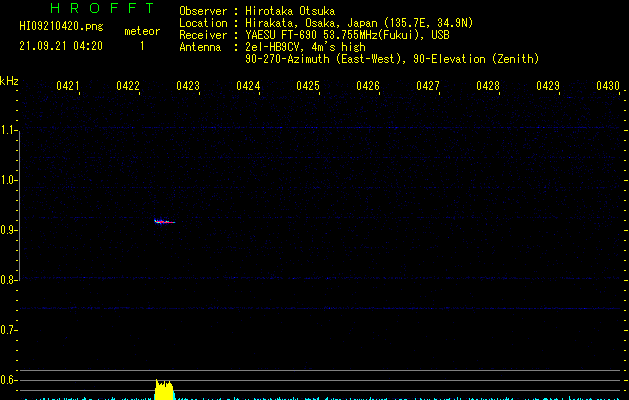Click the kHz axis unit label
The height and width of the screenshot is (400, 629).
click(9, 81)
